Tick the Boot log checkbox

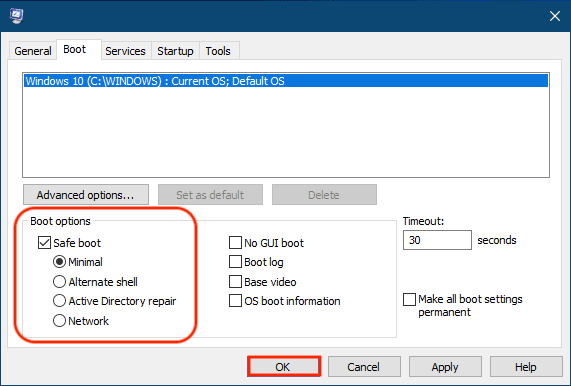235,262
